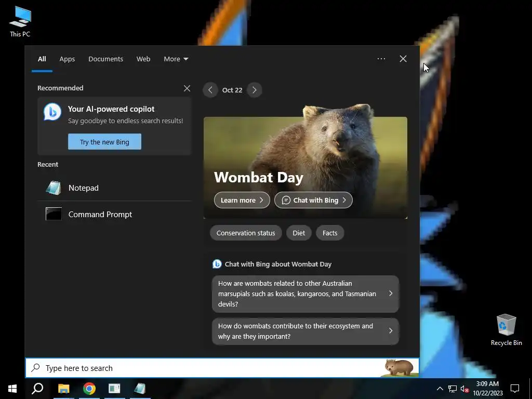Open File Explorer from the taskbar
This screenshot has width=532, height=399.
(x=63, y=389)
